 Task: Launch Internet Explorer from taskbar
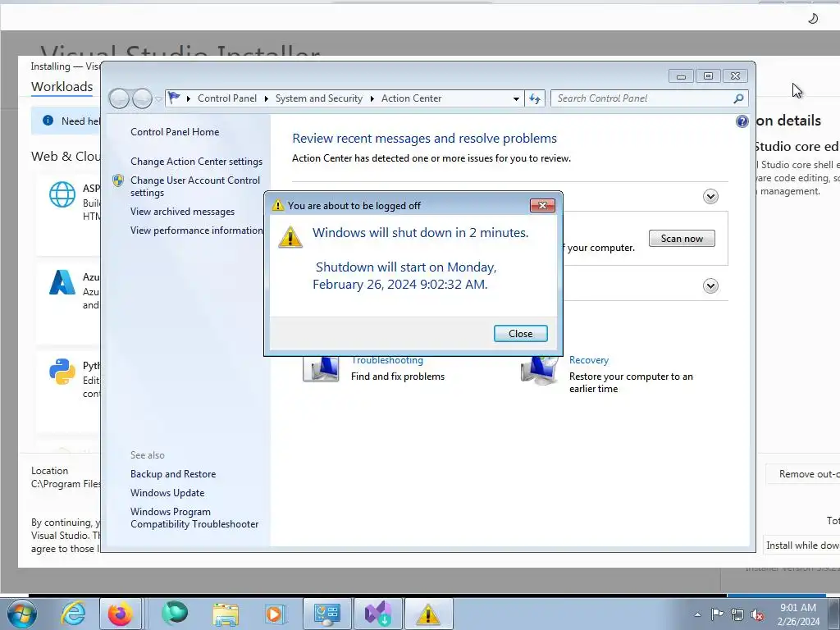[x=73, y=614]
